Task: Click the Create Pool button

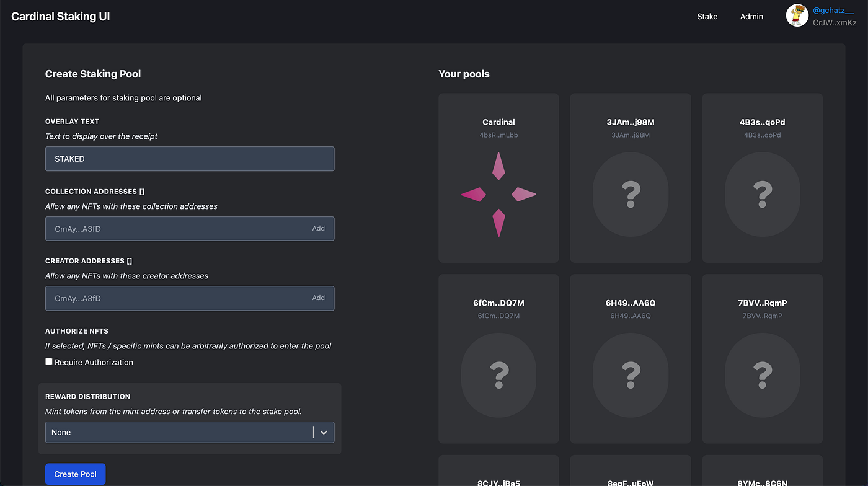Action: click(75, 474)
